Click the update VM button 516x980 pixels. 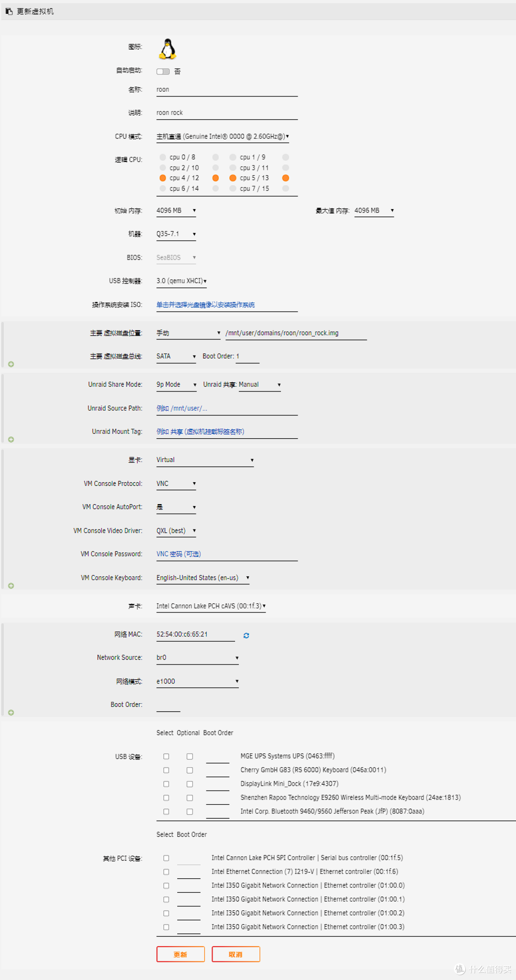(181, 954)
